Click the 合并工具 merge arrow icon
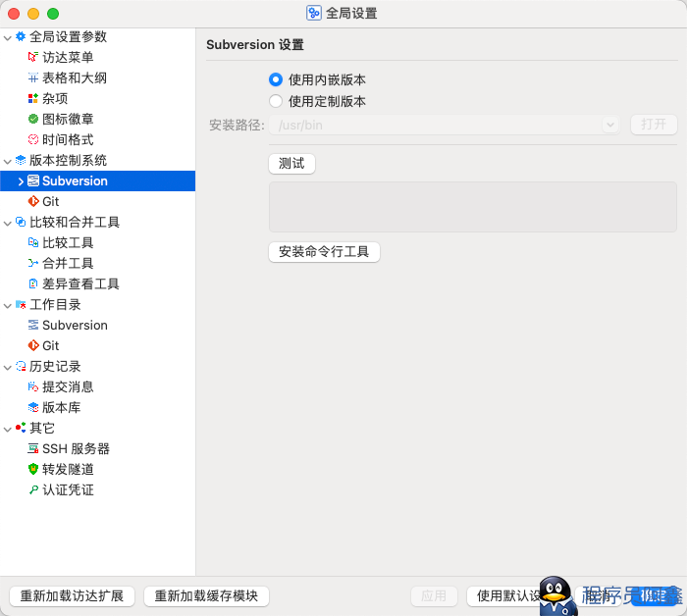Image resolution: width=687 pixels, height=616 pixels. [x=33, y=263]
